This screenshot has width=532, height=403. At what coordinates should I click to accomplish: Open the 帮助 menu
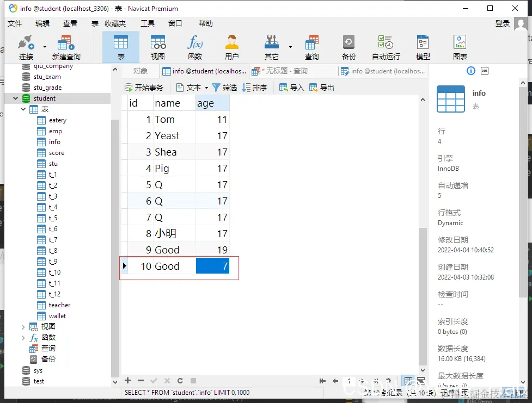click(x=206, y=23)
